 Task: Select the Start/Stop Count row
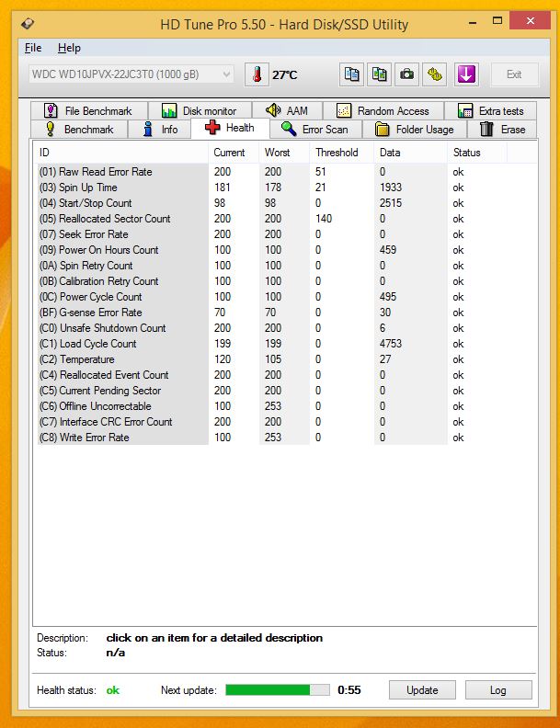[x=271, y=203]
